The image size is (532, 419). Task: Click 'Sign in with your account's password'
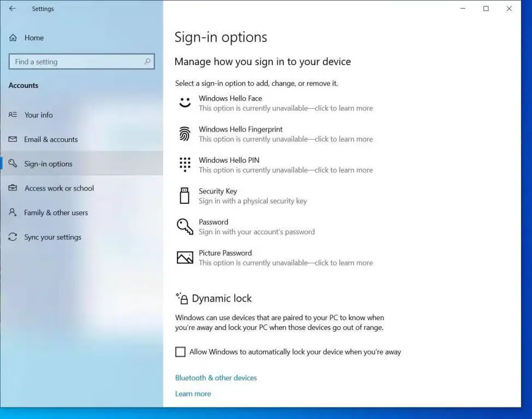(x=257, y=232)
